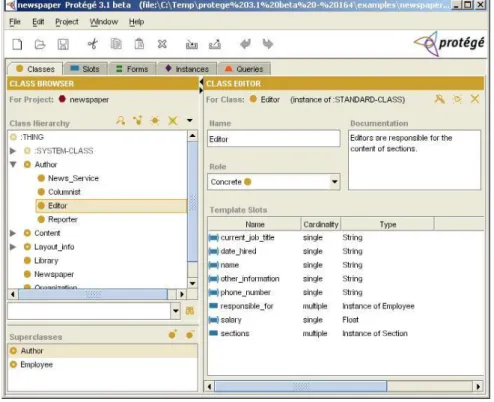Select the Classes tab
The height and width of the screenshot is (402, 494).
35,69
